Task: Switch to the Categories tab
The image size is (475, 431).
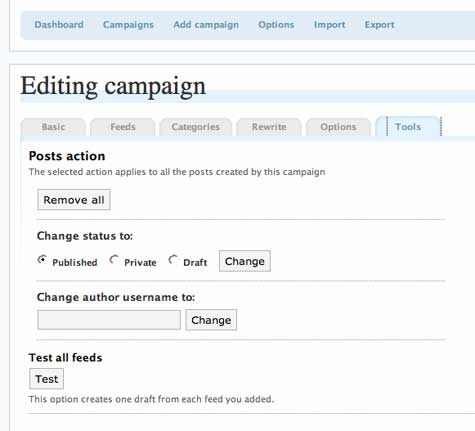Action: 196,127
